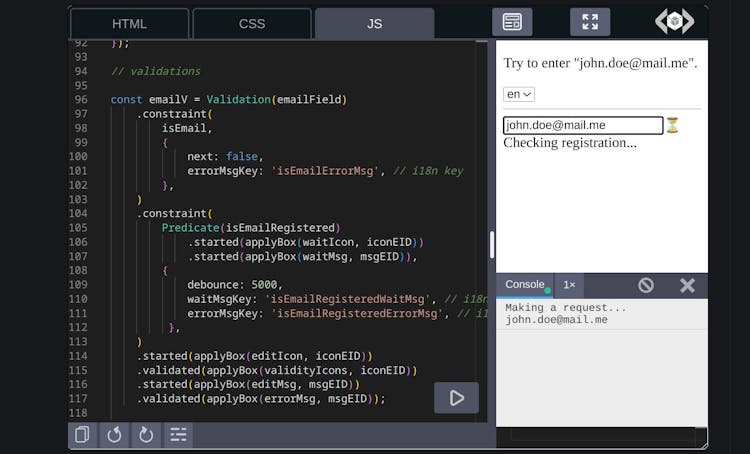Click the splitter handle between editor and preview

tap(492, 244)
